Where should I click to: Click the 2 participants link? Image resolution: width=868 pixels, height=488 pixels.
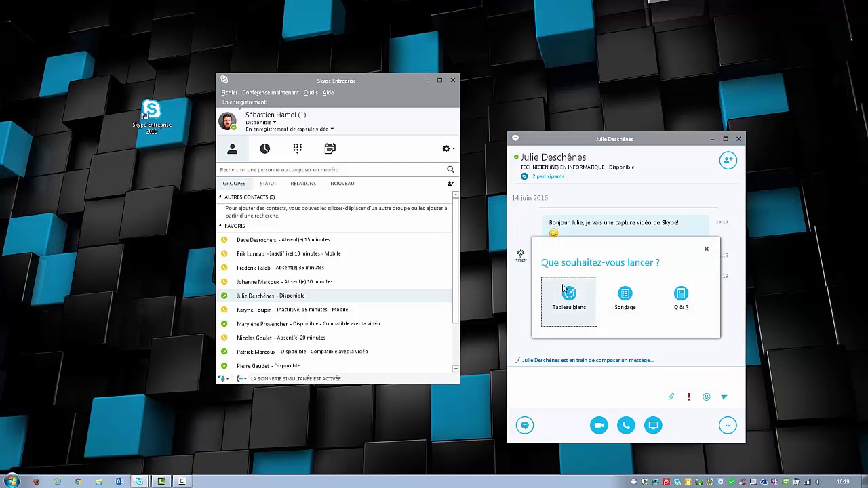pos(548,176)
